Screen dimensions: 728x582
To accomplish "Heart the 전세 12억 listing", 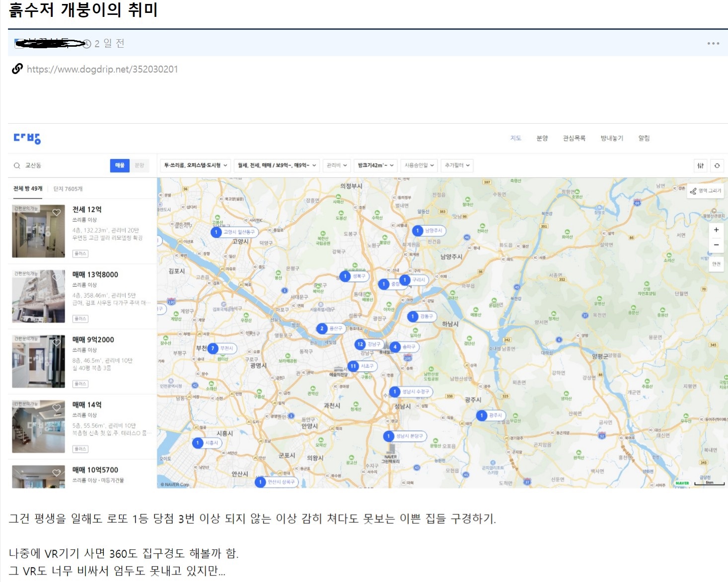I will pyautogui.click(x=57, y=212).
